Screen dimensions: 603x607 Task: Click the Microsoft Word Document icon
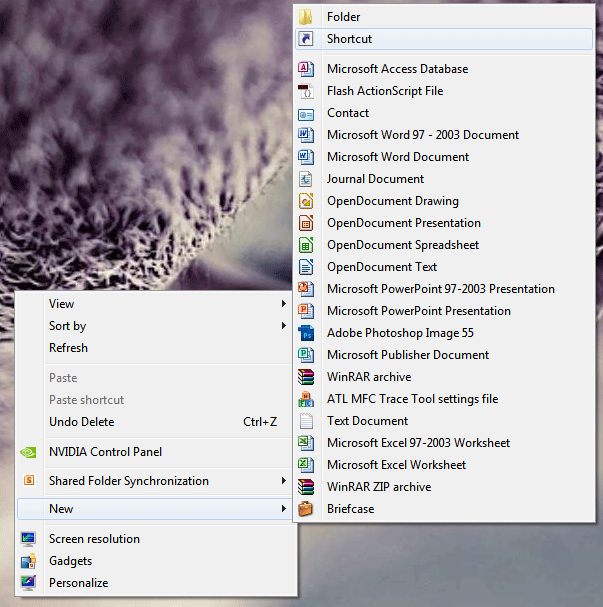coord(306,157)
